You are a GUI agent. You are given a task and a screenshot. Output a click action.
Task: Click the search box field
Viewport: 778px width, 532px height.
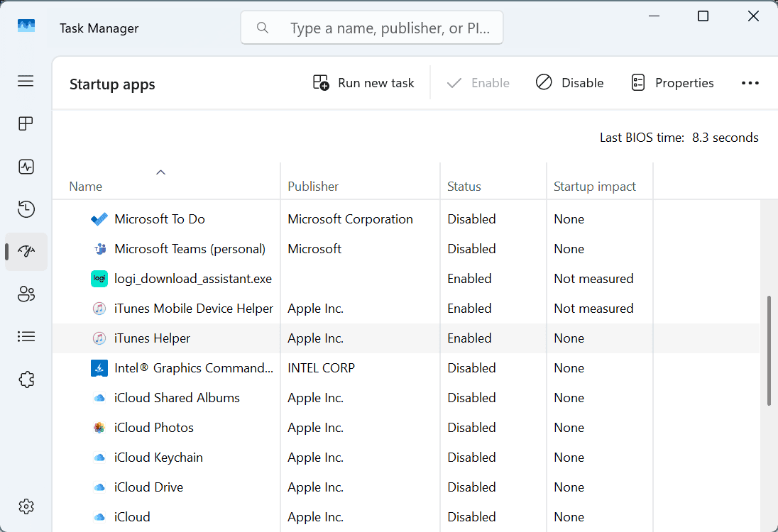pos(372,28)
